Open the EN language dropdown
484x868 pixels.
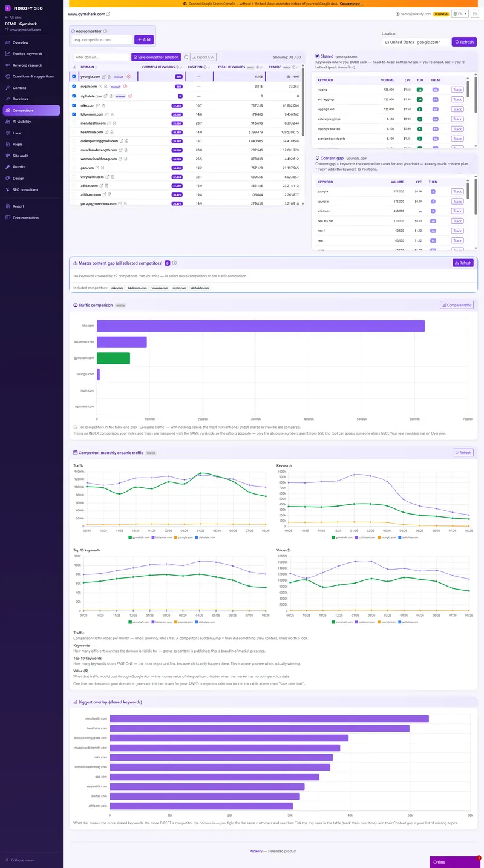(x=460, y=13)
